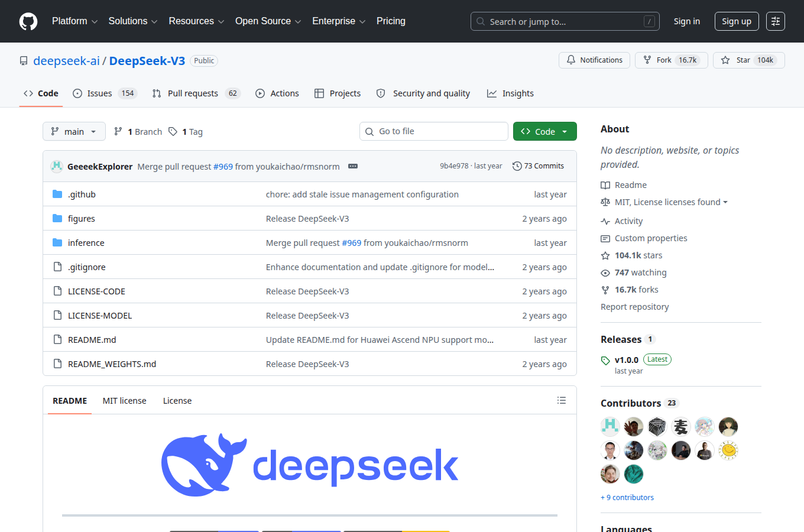
Task: Click the README.md file icon
Action: (x=57, y=340)
